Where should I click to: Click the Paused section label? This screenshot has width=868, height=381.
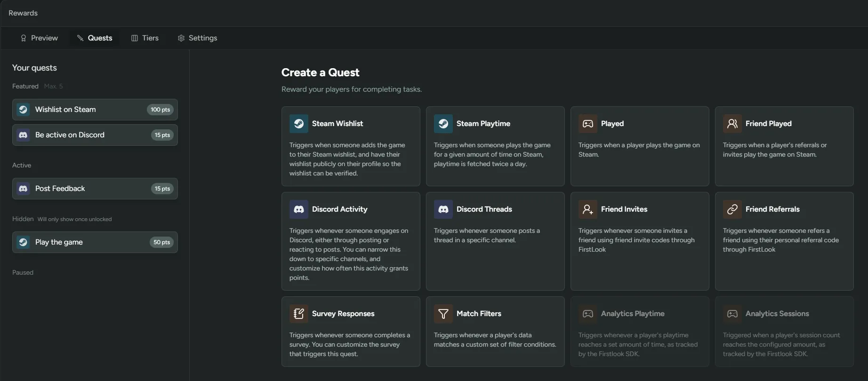pyautogui.click(x=23, y=272)
